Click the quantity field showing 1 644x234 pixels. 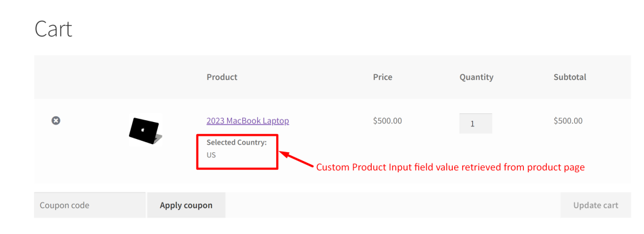click(x=475, y=123)
